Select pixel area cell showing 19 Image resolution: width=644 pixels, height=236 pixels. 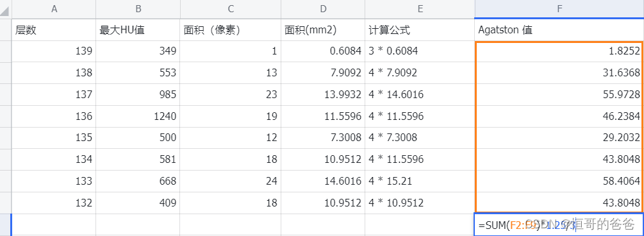(231, 116)
